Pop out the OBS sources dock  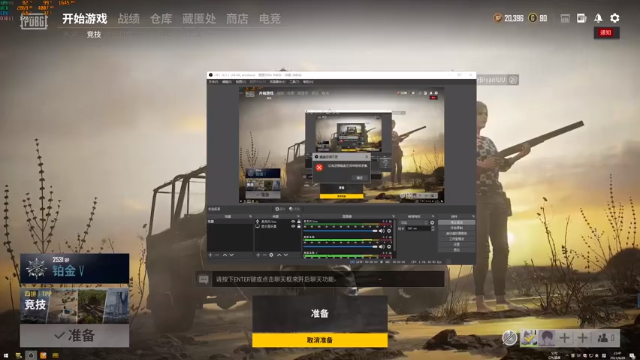(298, 216)
